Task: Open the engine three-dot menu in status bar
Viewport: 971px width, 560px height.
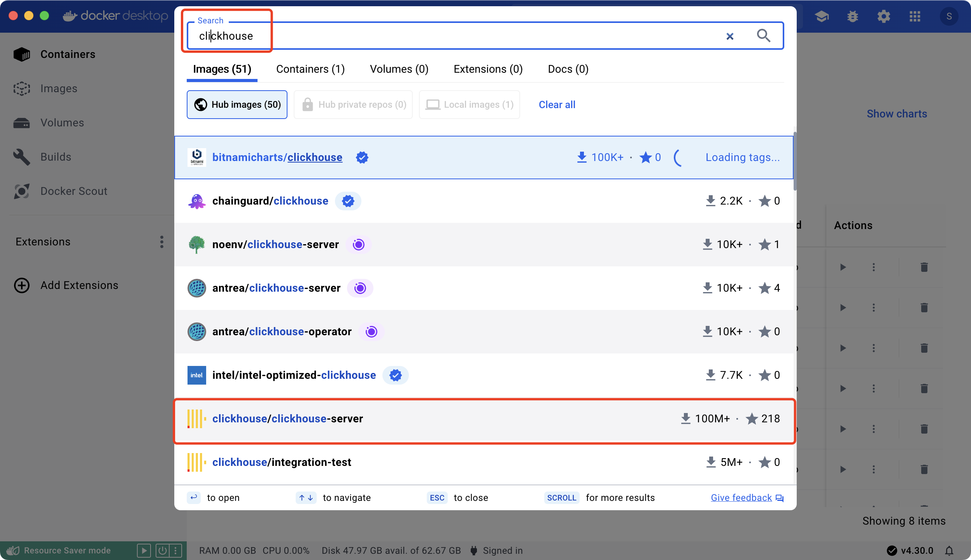Action: click(x=176, y=551)
